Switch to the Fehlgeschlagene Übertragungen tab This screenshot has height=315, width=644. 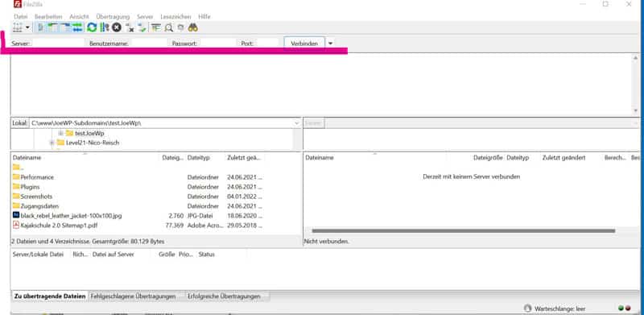pos(133,296)
